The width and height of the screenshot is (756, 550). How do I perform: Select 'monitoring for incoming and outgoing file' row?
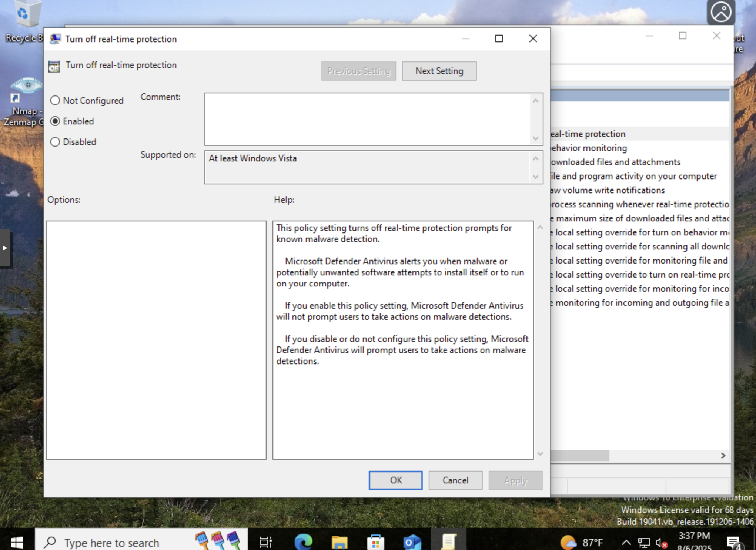pyautogui.click(x=640, y=303)
